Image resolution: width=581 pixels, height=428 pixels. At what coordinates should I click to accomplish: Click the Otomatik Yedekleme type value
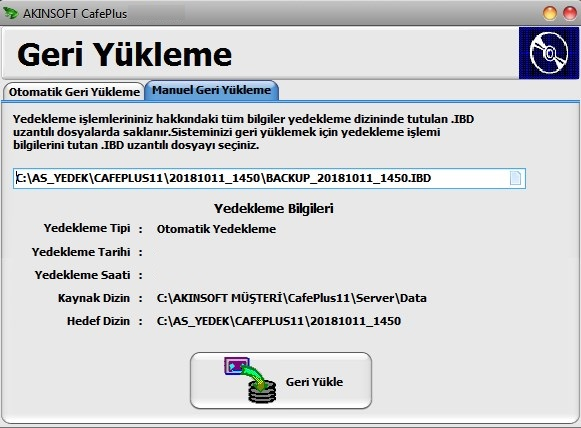pyautogui.click(x=216, y=229)
